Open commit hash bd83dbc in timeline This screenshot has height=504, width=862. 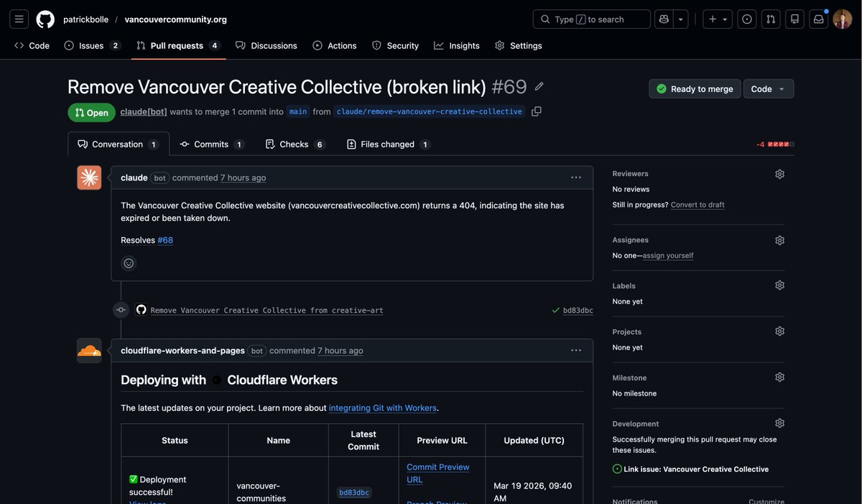578,311
